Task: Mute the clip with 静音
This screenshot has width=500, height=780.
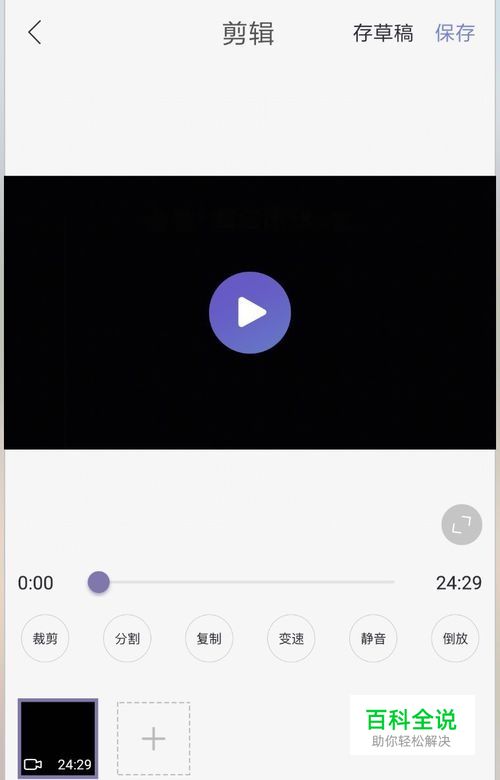Action: click(373, 638)
